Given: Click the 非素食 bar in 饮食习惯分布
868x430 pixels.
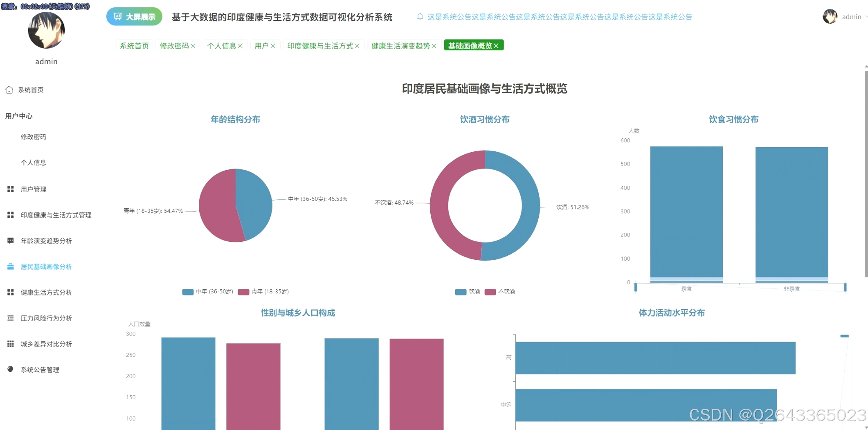Looking at the screenshot, I should point(792,215).
